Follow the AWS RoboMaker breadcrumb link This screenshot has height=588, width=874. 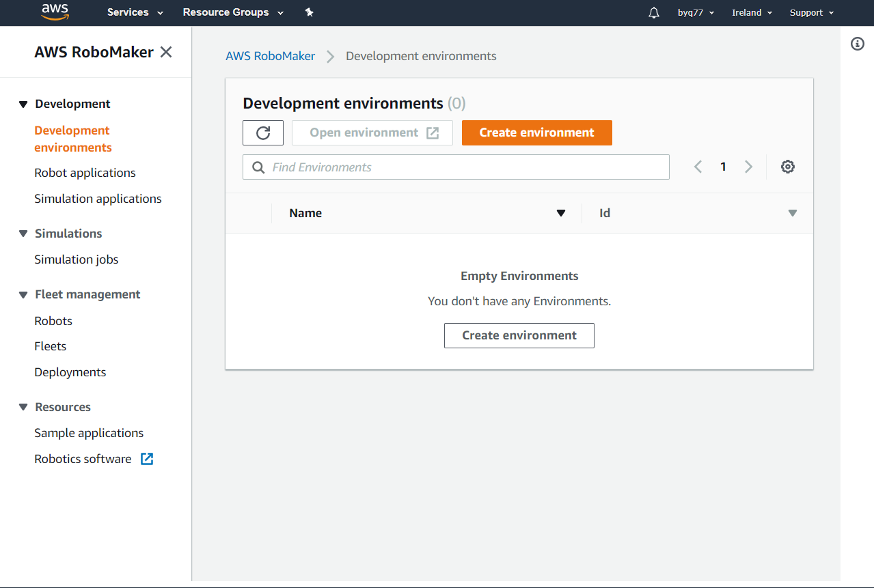pos(271,56)
